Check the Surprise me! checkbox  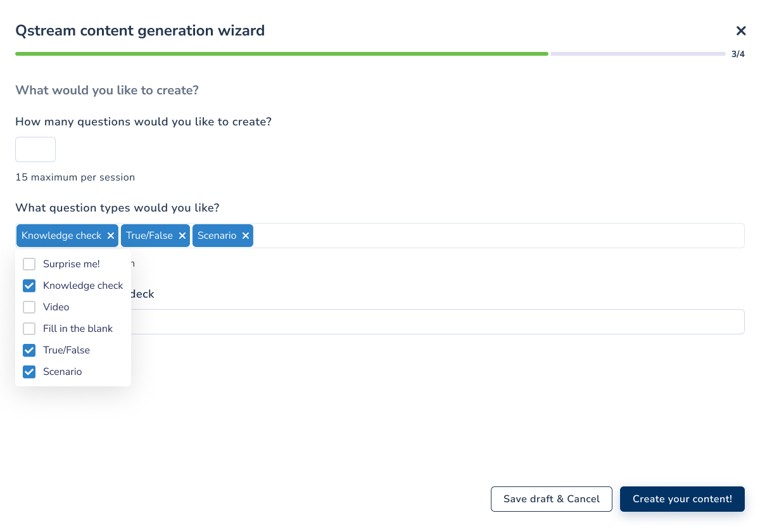tap(29, 264)
